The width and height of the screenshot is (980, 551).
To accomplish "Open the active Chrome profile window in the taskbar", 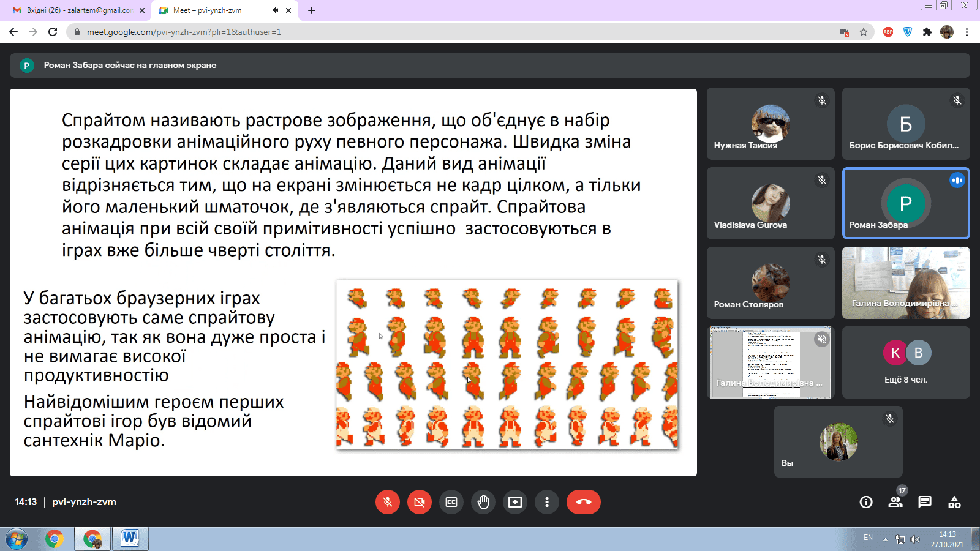I will tap(93, 539).
